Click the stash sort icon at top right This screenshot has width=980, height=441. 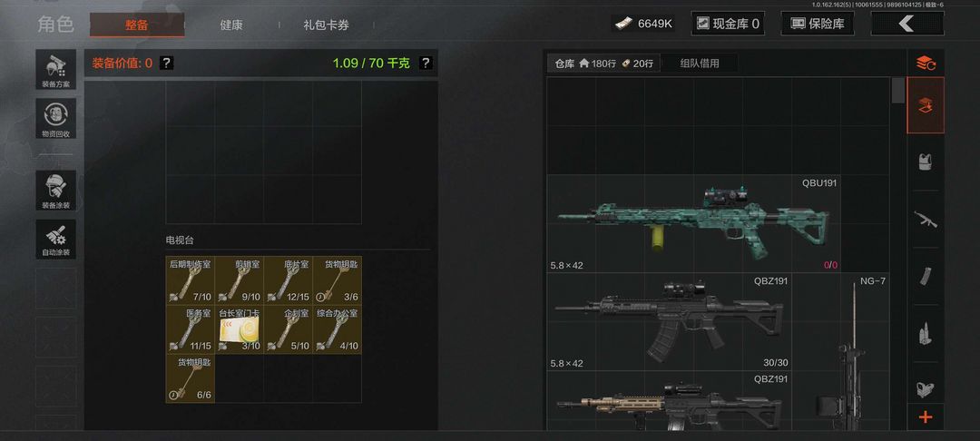coord(926,63)
